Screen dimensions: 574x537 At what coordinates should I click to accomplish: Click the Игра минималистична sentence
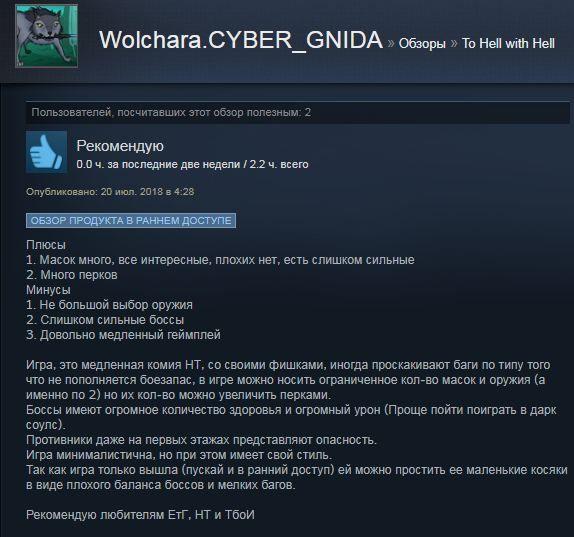pyautogui.click(x=179, y=455)
